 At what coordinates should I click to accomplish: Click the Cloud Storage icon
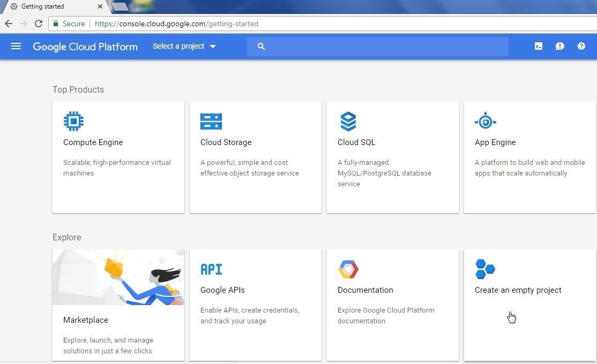click(211, 122)
